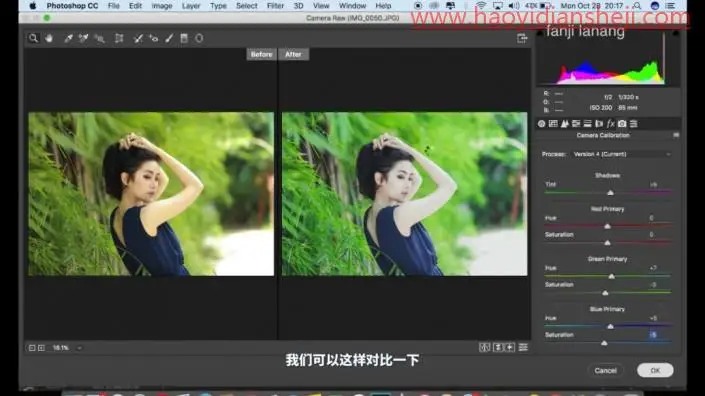Click the Green Primary Saturation slider handle
Image resolution: width=705 pixels, height=396 pixels.
click(605, 293)
